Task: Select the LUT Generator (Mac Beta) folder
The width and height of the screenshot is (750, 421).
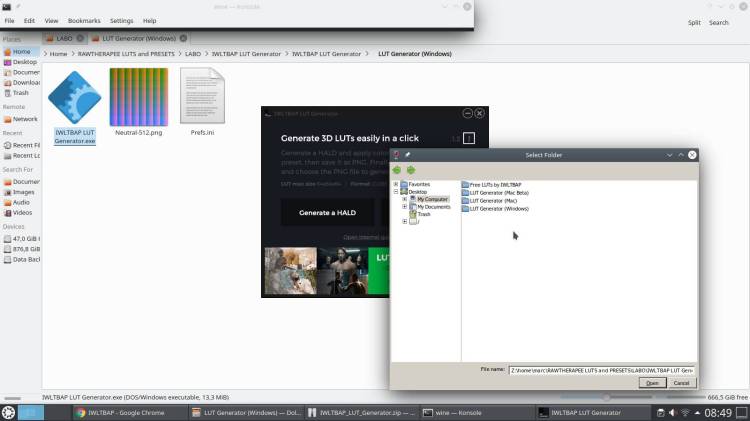Action: 495,193
